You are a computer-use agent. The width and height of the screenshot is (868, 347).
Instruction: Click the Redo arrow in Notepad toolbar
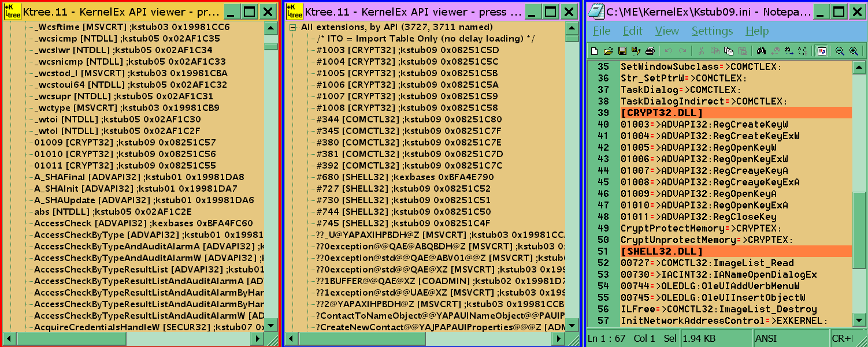[x=682, y=51]
